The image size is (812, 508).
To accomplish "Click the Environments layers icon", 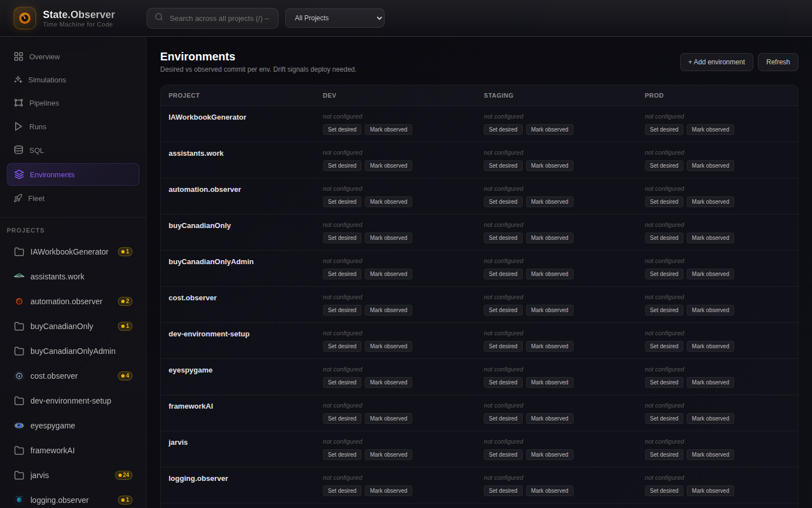I will click(19, 174).
